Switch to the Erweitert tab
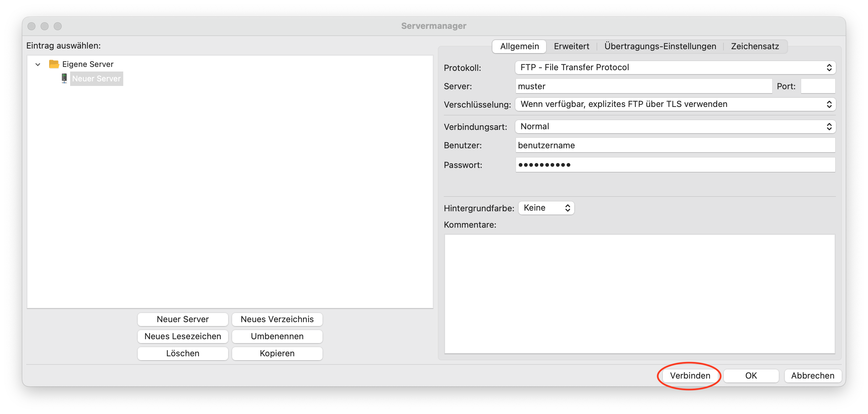The height and width of the screenshot is (414, 868). click(x=571, y=46)
